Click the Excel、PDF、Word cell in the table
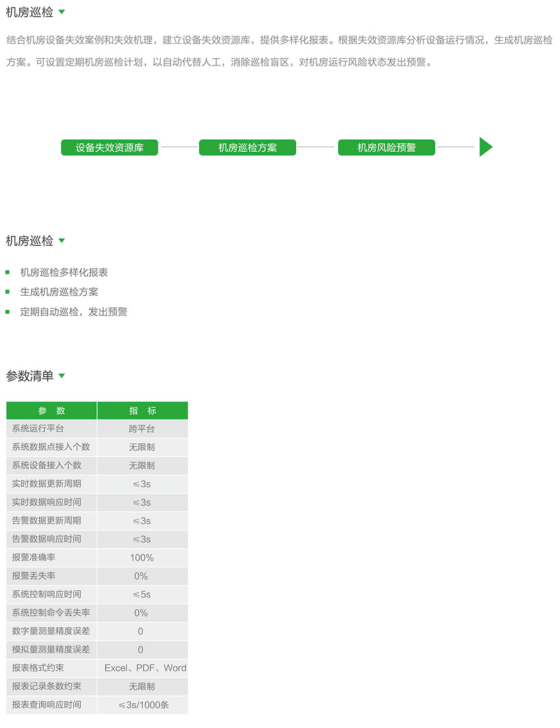This screenshot has width=560, height=728. click(x=144, y=668)
